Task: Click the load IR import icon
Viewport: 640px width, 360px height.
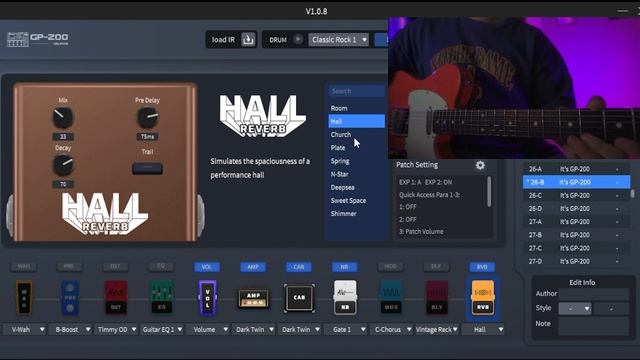Action: (x=248, y=40)
